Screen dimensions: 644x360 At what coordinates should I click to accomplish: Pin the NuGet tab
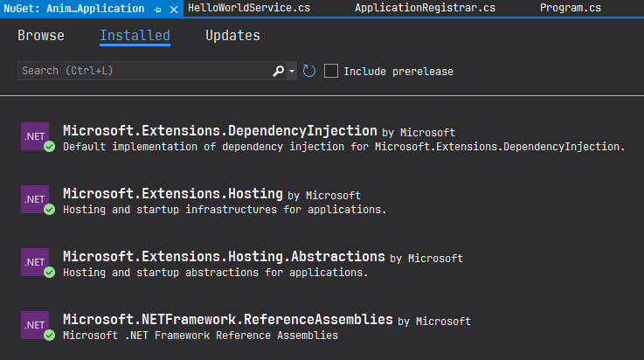click(x=158, y=9)
